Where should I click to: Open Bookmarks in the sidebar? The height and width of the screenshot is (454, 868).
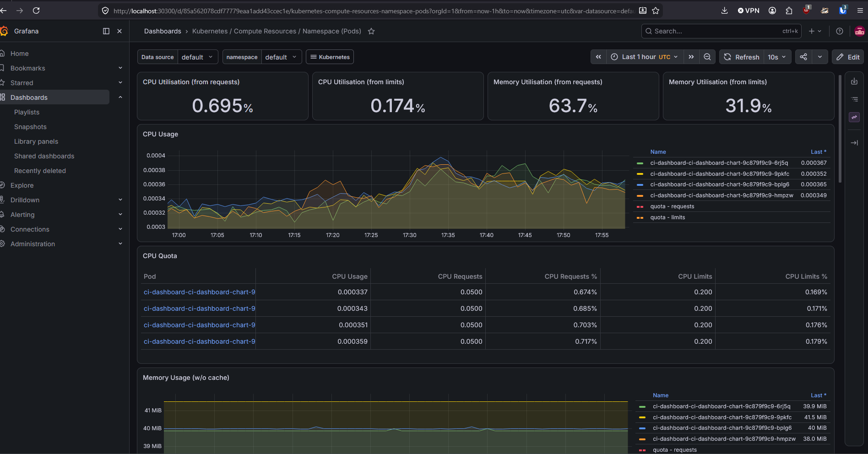[28, 68]
